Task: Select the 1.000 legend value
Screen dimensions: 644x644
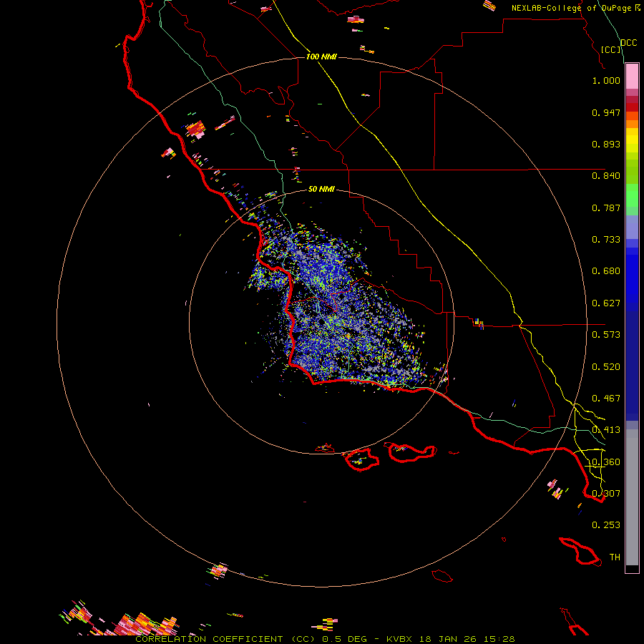Action: (x=606, y=80)
